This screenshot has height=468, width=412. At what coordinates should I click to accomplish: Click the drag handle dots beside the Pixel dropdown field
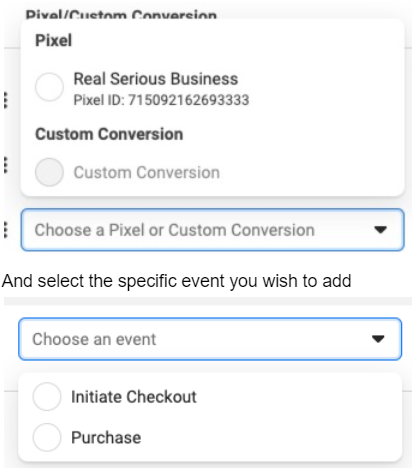(x=5, y=230)
